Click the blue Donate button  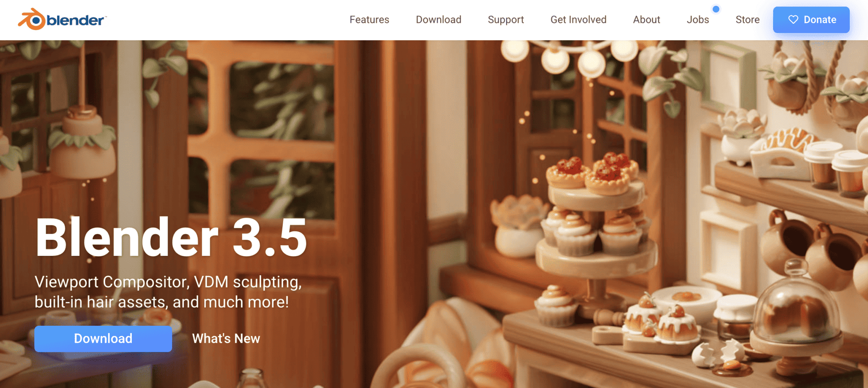[811, 20]
